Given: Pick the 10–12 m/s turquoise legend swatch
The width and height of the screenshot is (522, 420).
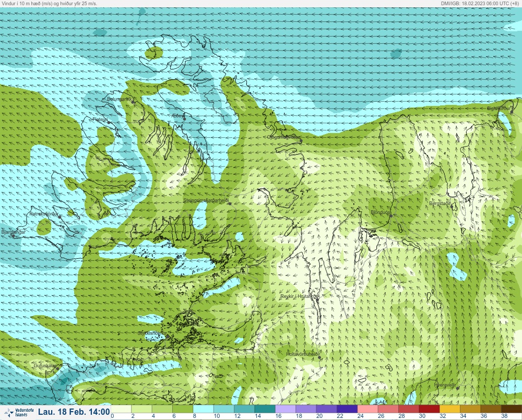Looking at the screenshot, I should 224,409.
